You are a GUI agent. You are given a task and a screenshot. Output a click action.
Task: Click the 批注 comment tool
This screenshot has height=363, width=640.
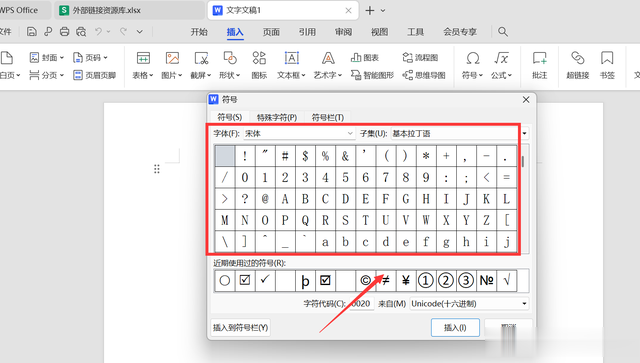(x=540, y=65)
